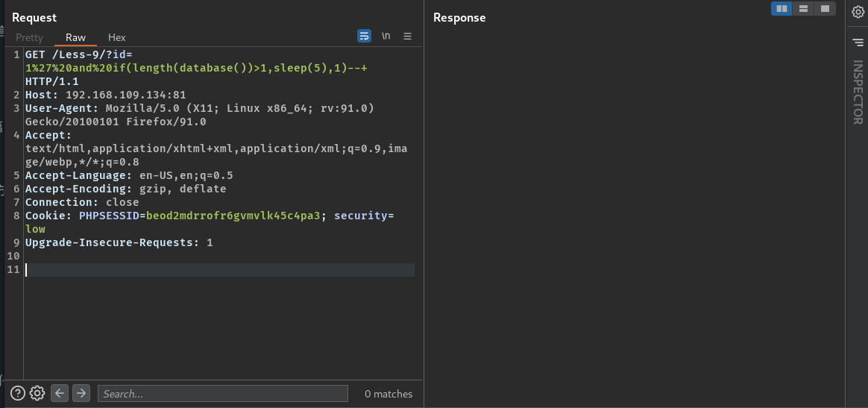Click the Response panel heading
The height and width of the screenshot is (408, 868).
[x=459, y=18]
